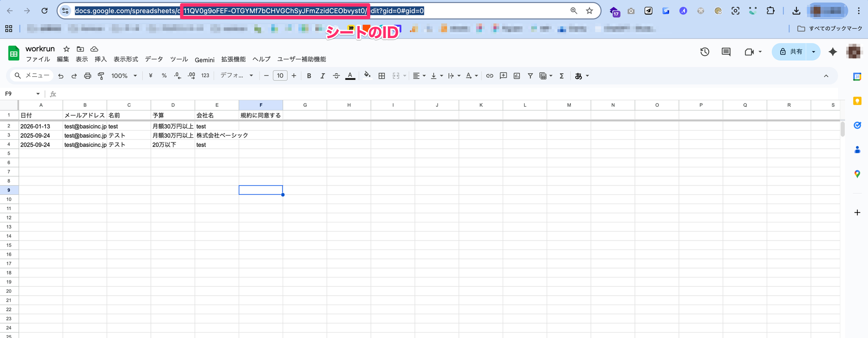Toggle strikethrough formatting
868x338 pixels.
point(336,76)
